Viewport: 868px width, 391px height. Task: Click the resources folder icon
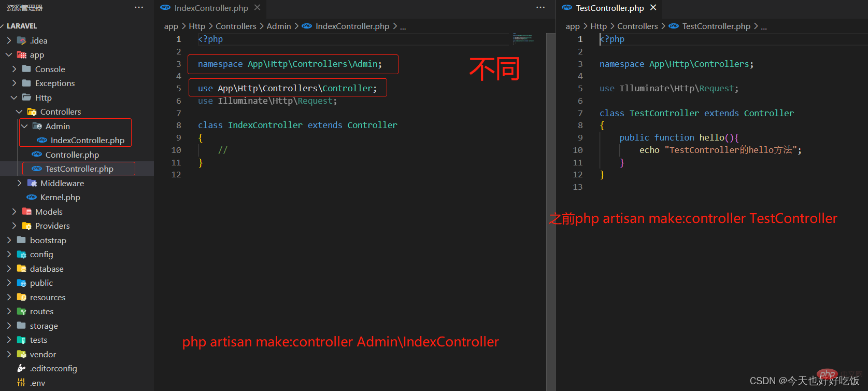click(x=22, y=297)
